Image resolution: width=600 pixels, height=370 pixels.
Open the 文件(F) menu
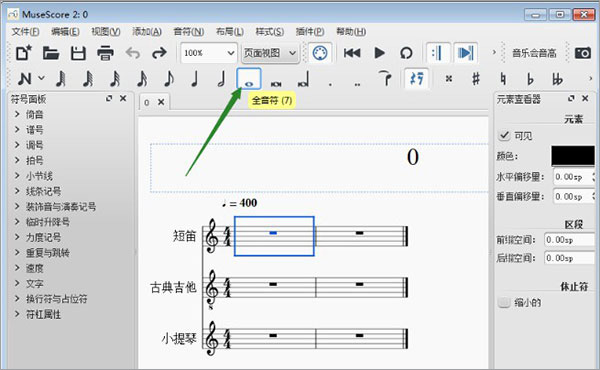pos(25,31)
